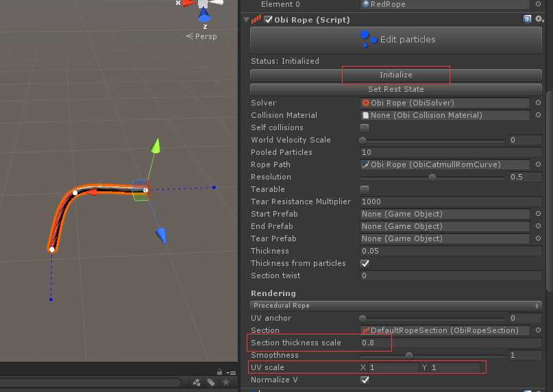
Task: Click Resolution numeric value 0.5
Action: [x=526, y=177]
